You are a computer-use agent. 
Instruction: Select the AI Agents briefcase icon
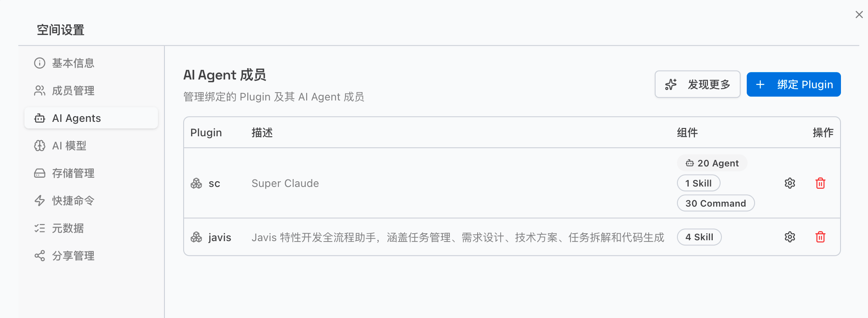[x=40, y=118]
